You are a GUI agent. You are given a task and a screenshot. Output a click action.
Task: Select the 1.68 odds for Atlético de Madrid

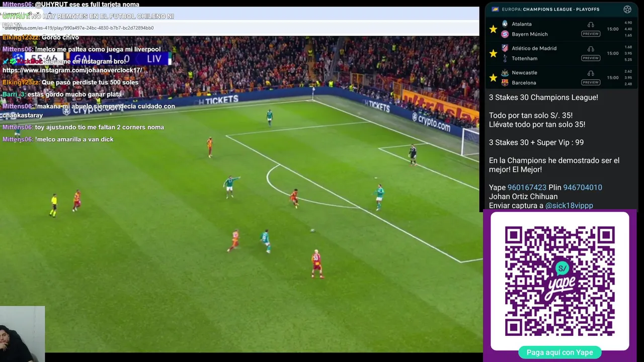pos(628,47)
